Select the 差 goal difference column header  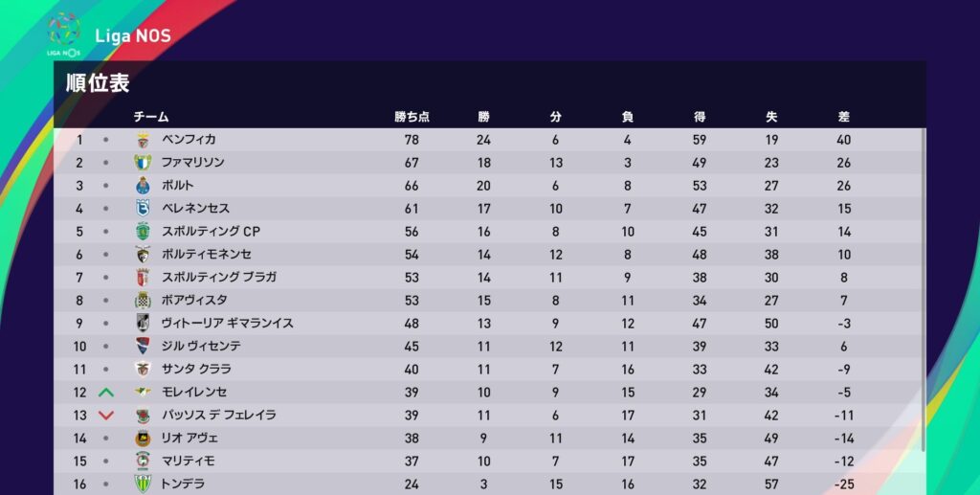pyautogui.click(x=843, y=117)
